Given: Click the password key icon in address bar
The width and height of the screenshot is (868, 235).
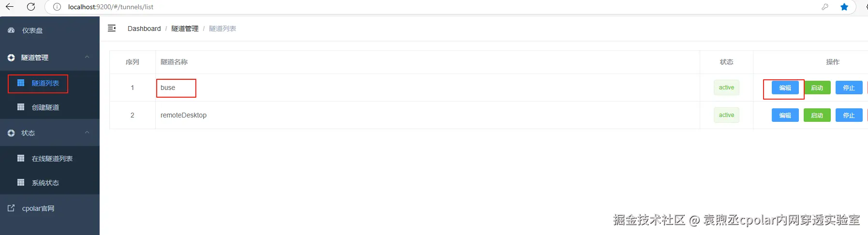Looking at the screenshot, I should [825, 7].
